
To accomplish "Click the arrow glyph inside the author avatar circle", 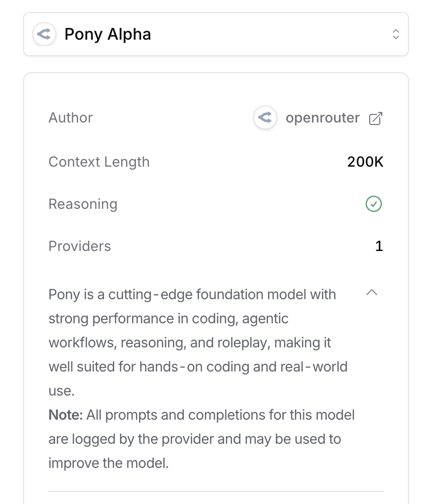I will point(265,117).
